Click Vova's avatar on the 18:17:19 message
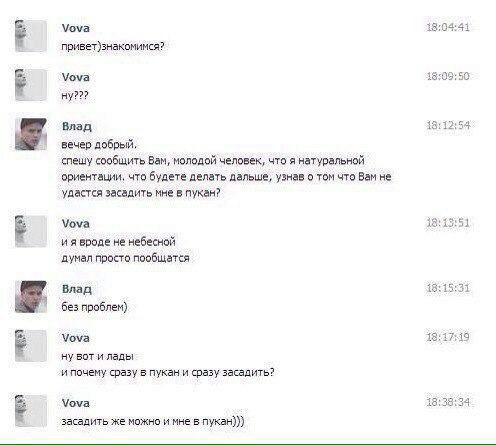496x445 pixels. pyautogui.click(x=31, y=346)
